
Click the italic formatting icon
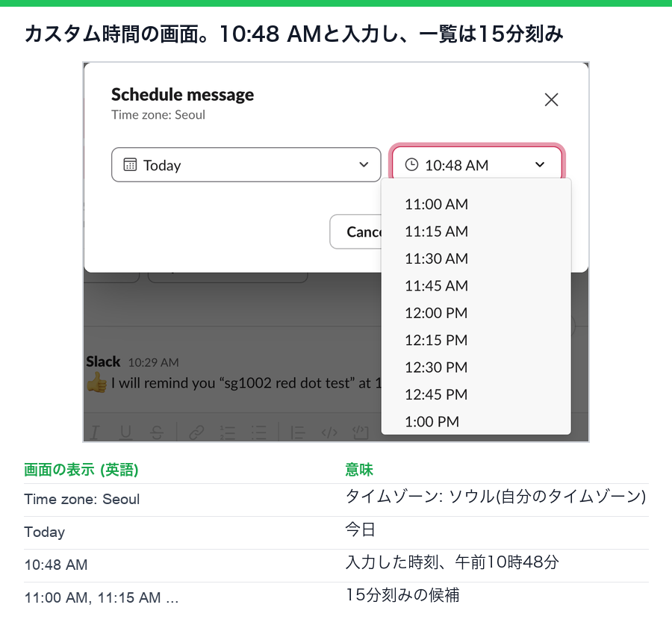95,432
